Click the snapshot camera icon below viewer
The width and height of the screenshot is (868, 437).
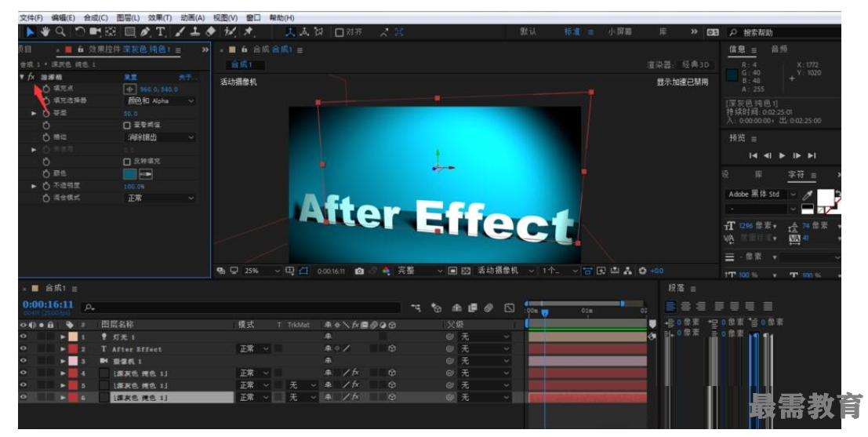coord(359,271)
